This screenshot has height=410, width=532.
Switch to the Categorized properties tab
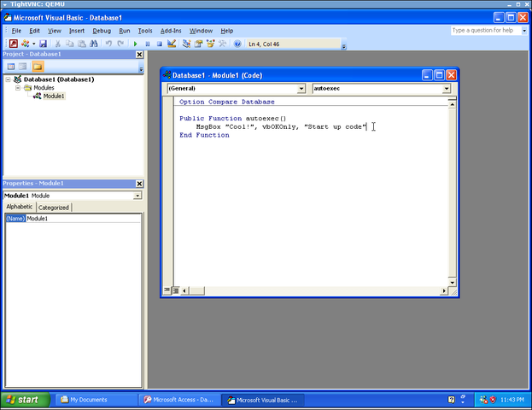pyautogui.click(x=54, y=208)
